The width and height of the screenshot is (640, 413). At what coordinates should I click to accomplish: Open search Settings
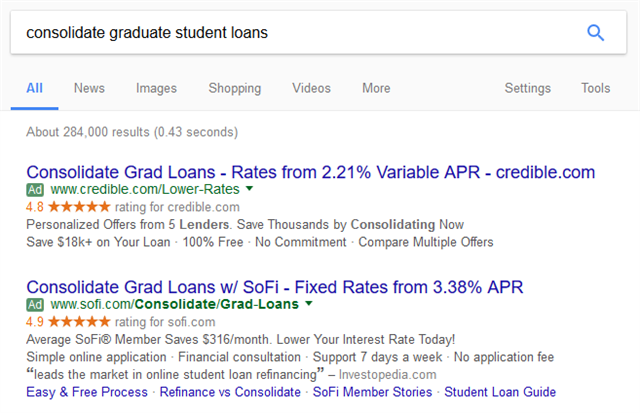pos(527,88)
